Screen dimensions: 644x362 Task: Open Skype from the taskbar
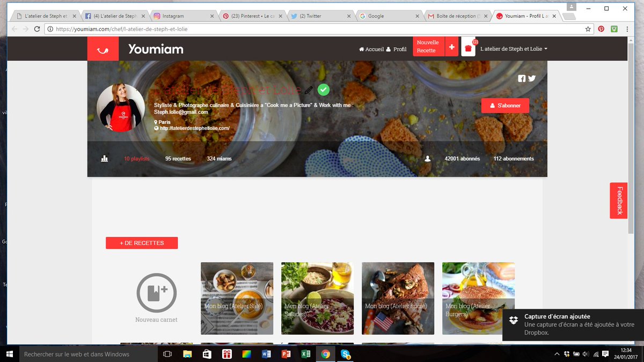(345, 354)
